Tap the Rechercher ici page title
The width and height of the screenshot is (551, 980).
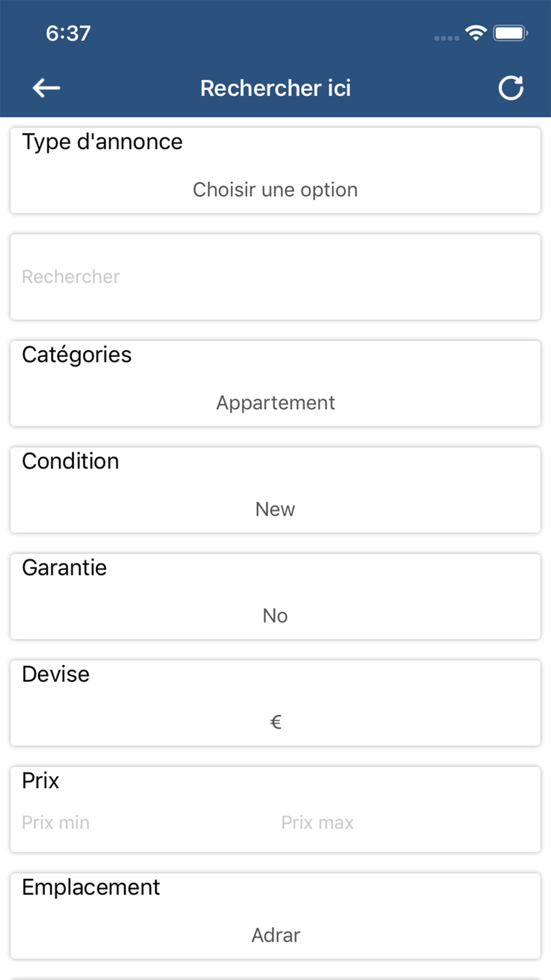[x=275, y=88]
